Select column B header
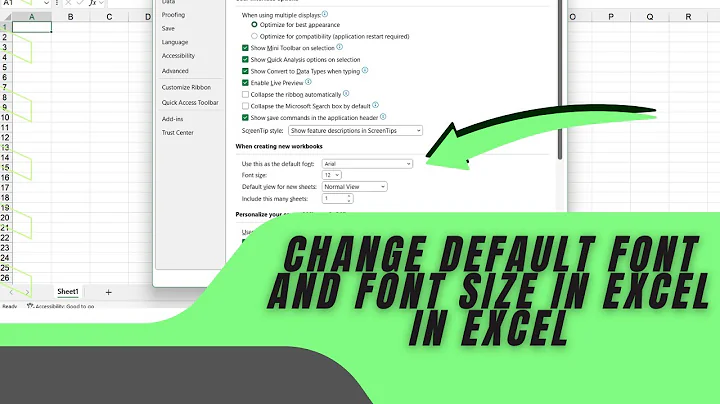720x404 pixels. coord(70,17)
